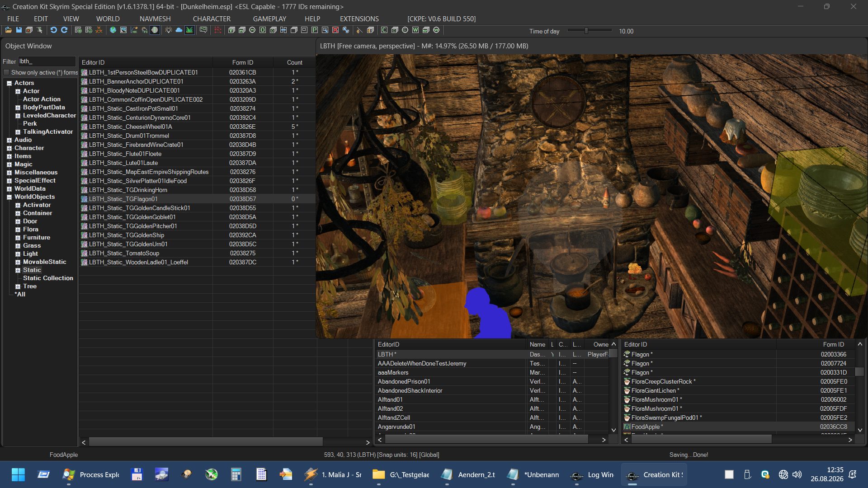Click the green C square toolbar icon
Screen dimensions: 868x488
pos(384,30)
